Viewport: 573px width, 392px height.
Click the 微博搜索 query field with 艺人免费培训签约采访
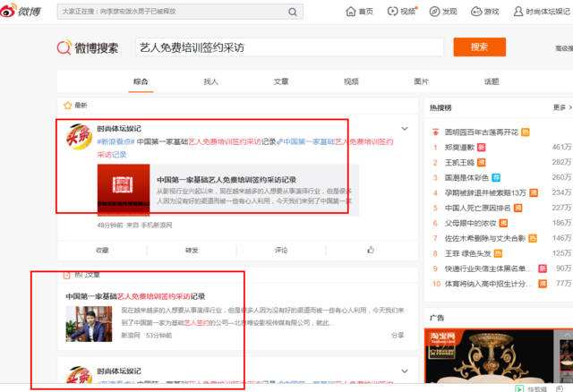[x=288, y=47]
